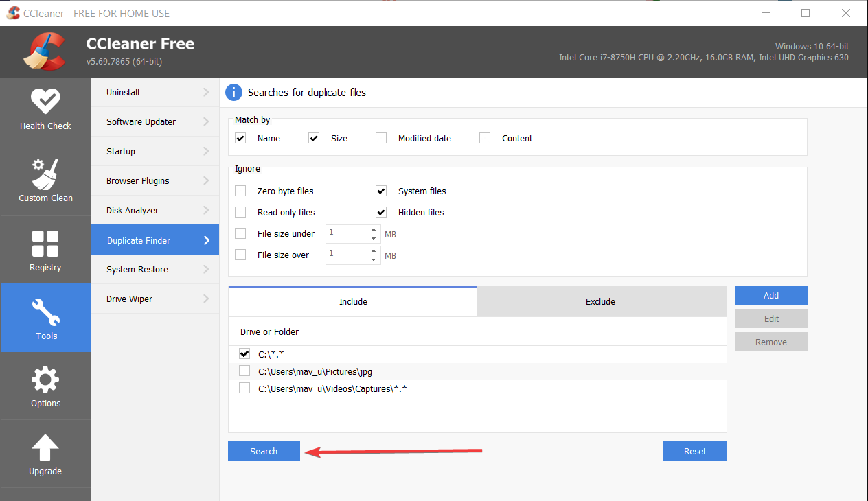Close the CCleaner window
Image resolution: width=868 pixels, height=501 pixels.
(x=845, y=13)
